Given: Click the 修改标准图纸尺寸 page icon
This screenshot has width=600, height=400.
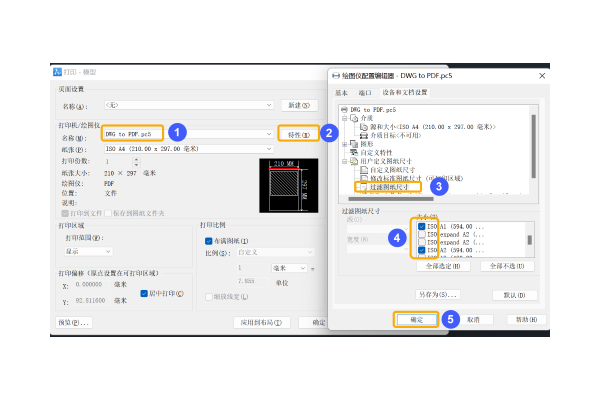Looking at the screenshot, I should coord(364,178).
